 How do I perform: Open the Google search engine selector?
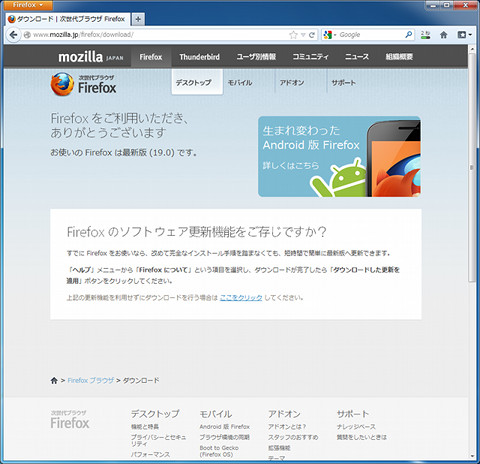coord(329,35)
